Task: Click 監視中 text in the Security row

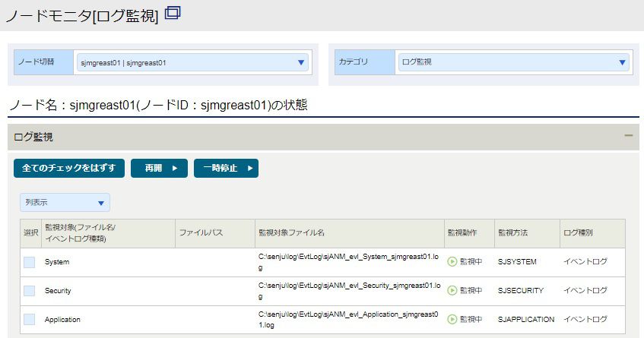Action: point(471,290)
